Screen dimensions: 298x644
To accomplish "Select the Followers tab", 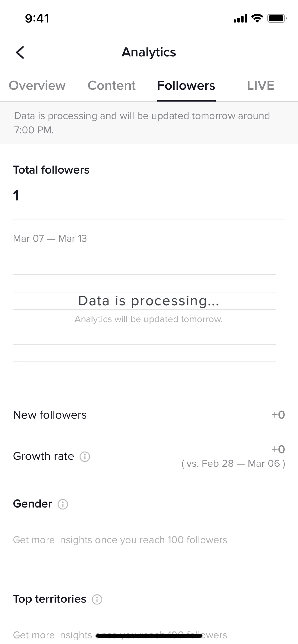I will tap(186, 86).
